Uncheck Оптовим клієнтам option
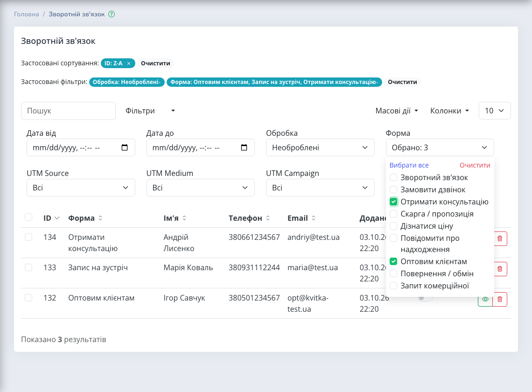Viewport: 532px width, 392px height. tap(393, 262)
